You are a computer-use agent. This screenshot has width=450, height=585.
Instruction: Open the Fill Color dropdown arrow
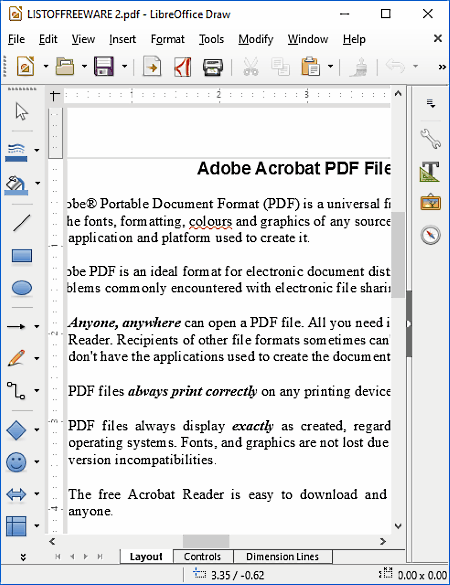pos(37,183)
